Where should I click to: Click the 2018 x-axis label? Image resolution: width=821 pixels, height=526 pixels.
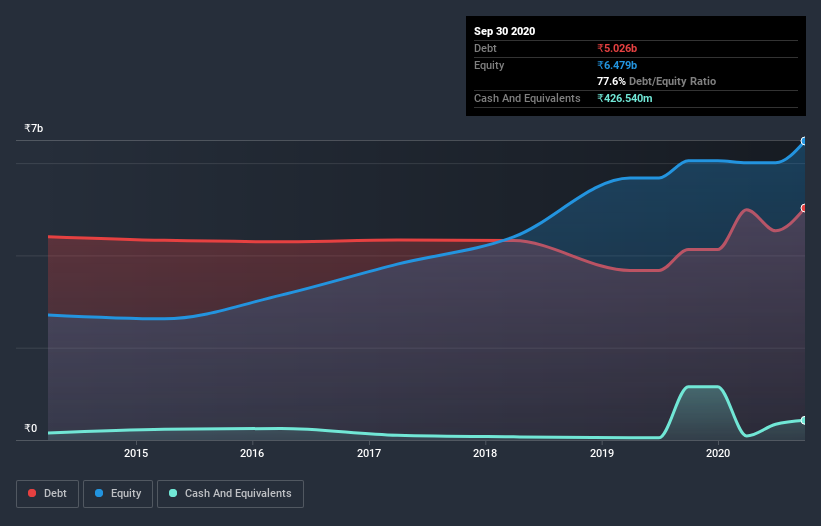click(485, 453)
